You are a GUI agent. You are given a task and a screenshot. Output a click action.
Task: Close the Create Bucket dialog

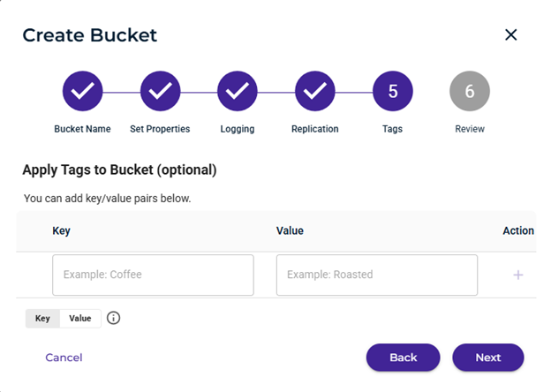tap(511, 34)
